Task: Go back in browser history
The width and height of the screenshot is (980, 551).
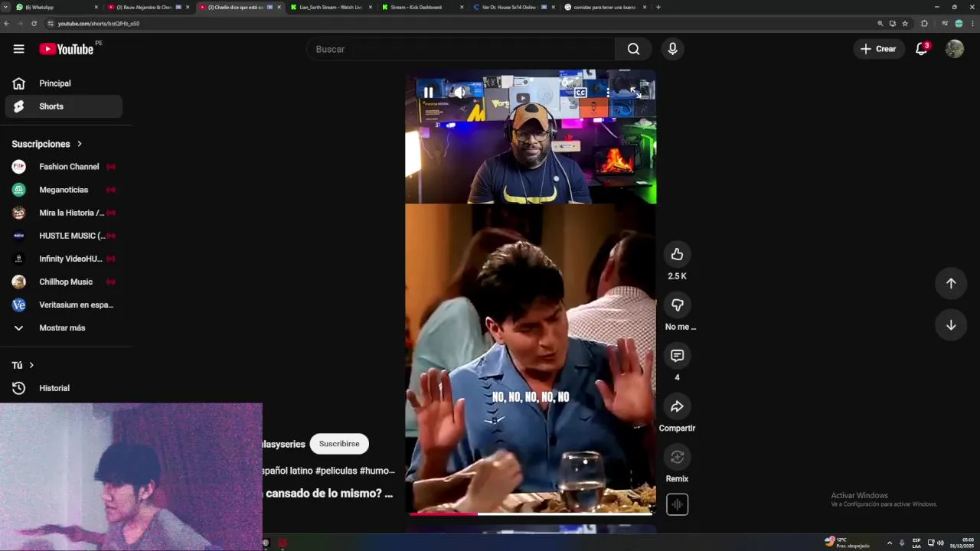Action: click(x=7, y=24)
